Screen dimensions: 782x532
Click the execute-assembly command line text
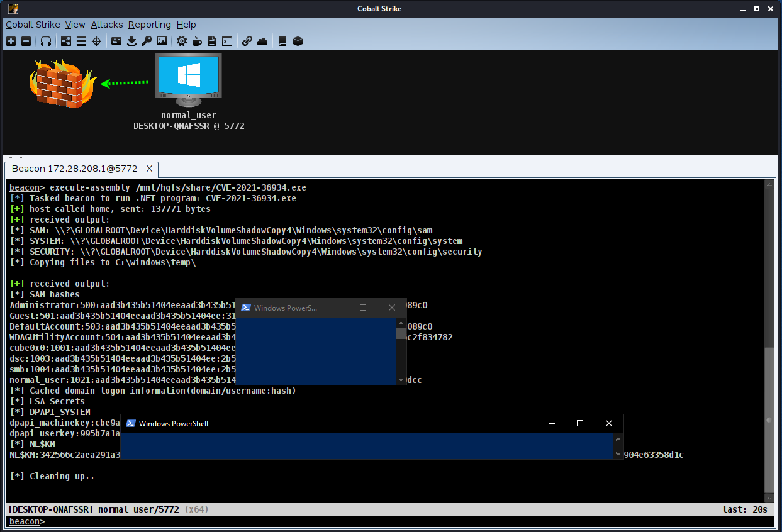point(178,187)
